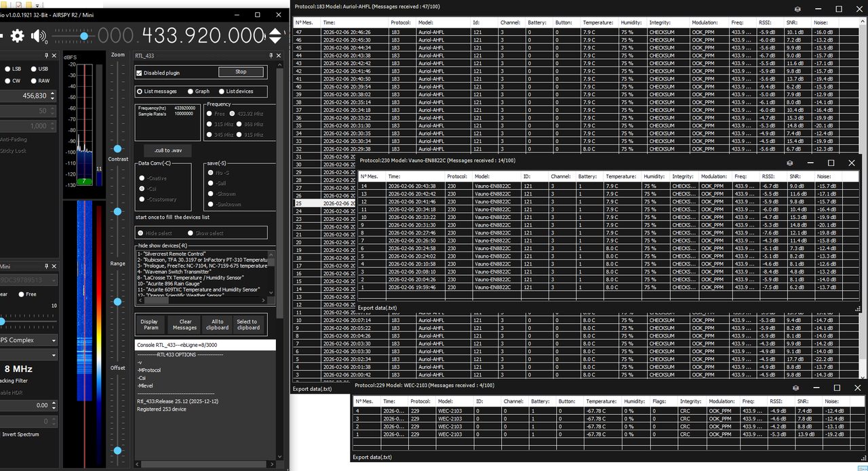Mute audio with the speaker icon

pyautogui.click(x=39, y=36)
